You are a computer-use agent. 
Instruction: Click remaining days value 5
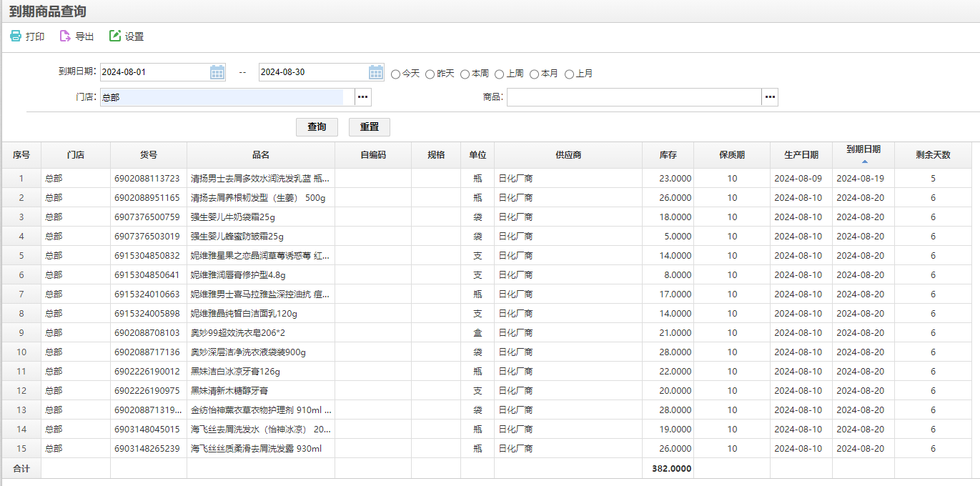pyautogui.click(x=933, y=178)
